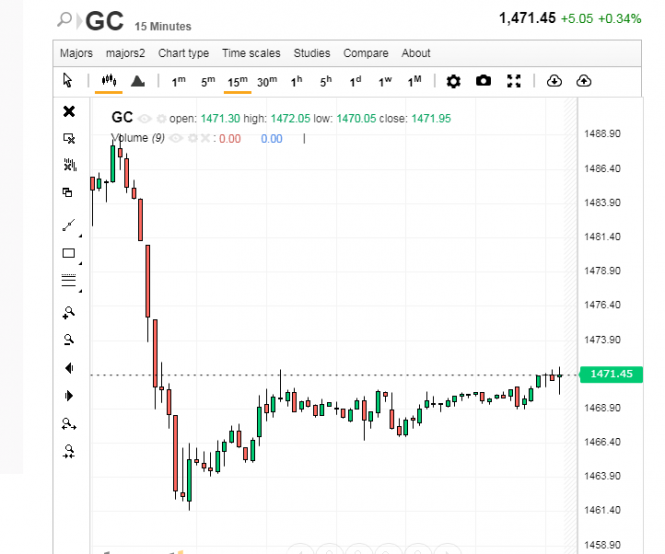Expand rectangle tool options arrow
Screen dimensions: 665x554
80,263
